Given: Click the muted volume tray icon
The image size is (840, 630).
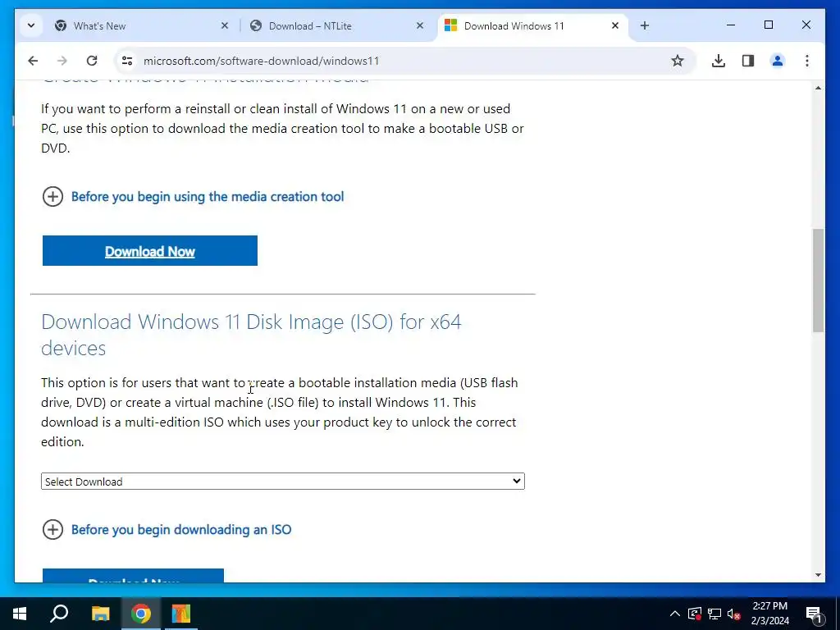Looking at the screenshot, I should [734, 614].
